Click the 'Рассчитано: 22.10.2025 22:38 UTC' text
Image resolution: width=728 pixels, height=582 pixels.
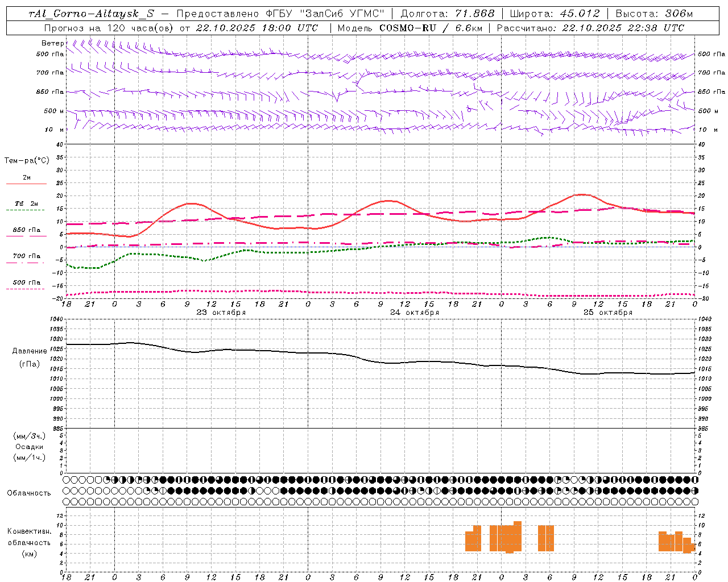click(590, 28)
